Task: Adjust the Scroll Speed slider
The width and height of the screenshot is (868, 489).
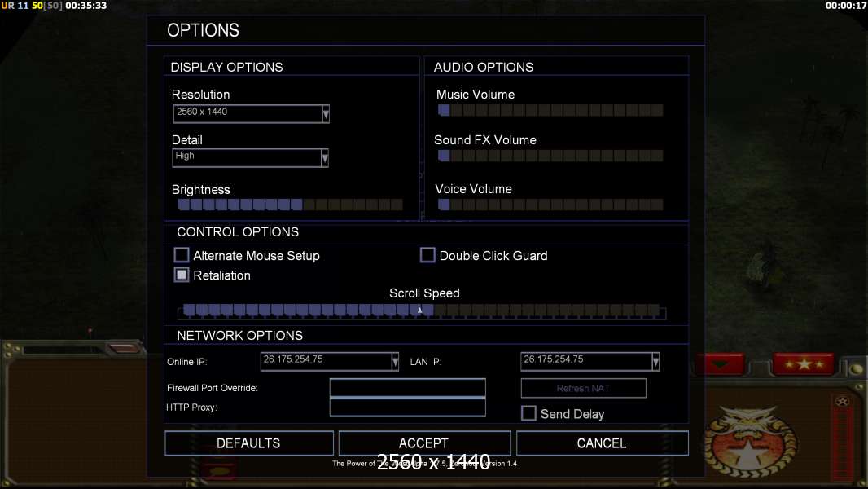Action: 422,311
